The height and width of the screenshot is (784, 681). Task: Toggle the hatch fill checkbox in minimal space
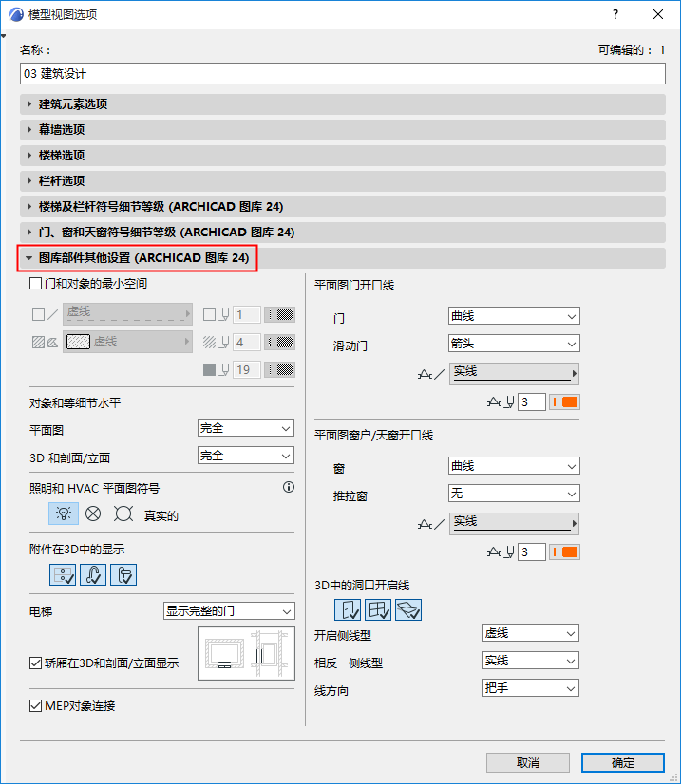coord(39,342)
